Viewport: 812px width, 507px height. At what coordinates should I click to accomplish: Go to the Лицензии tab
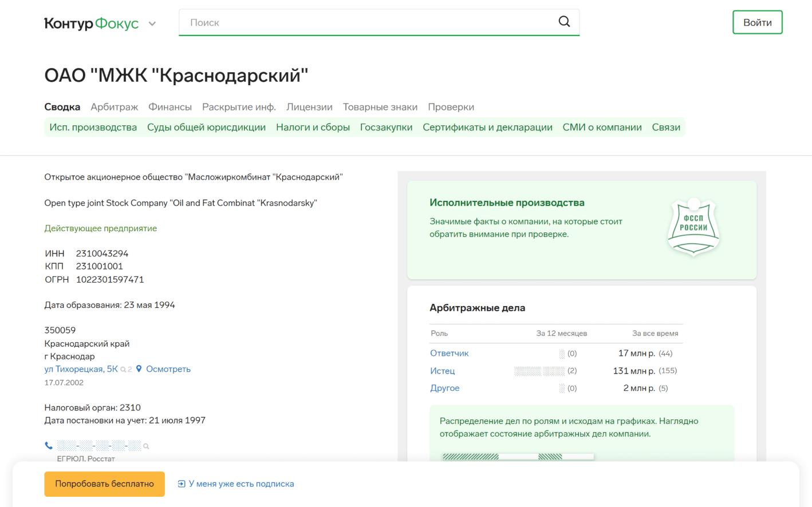(309, 107)
